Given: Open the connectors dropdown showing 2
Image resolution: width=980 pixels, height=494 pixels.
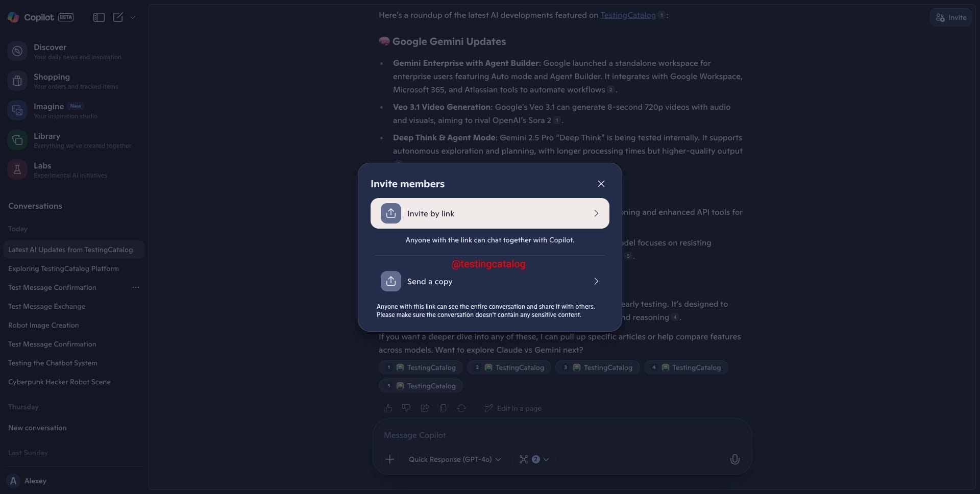Looking at the screenshot, I should [534, 459].
